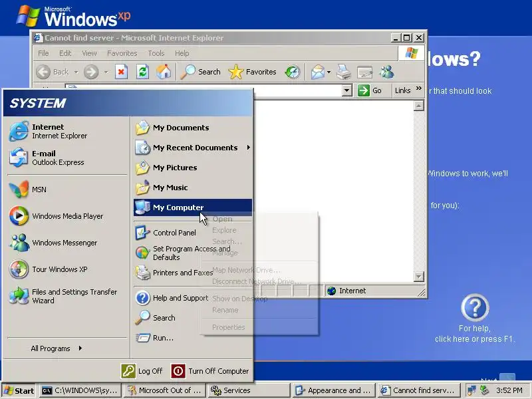
Task: Click the taskbar clock showing 3:52 PM
Action: click(509, 390)
